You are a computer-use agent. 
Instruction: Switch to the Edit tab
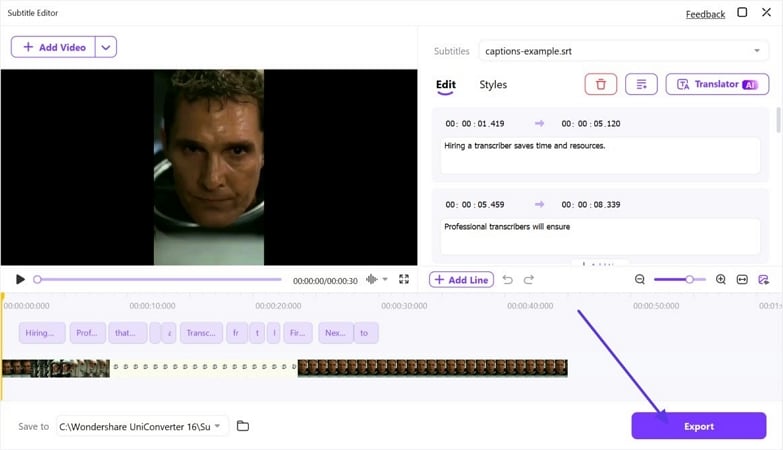point(445,84)
